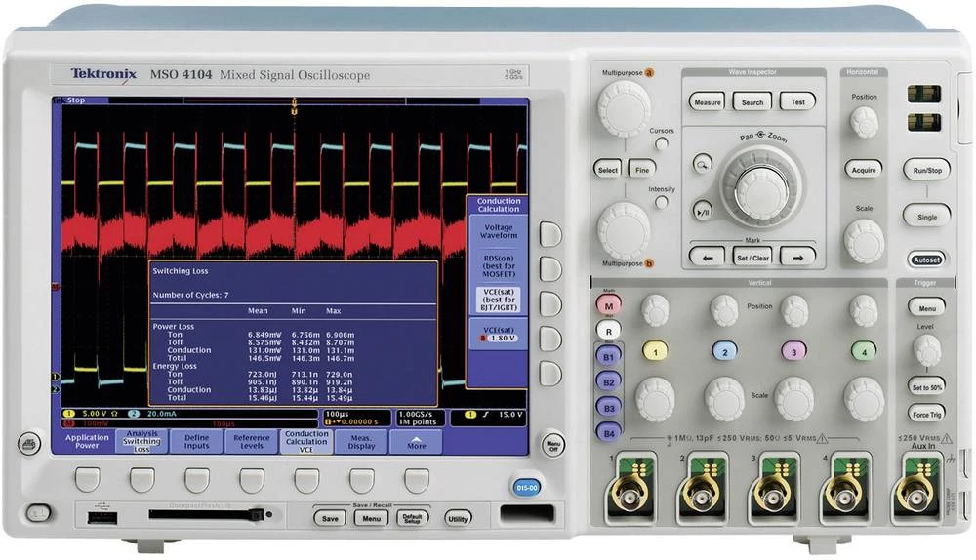Click the Trigger Menu button

coord(926,307)
